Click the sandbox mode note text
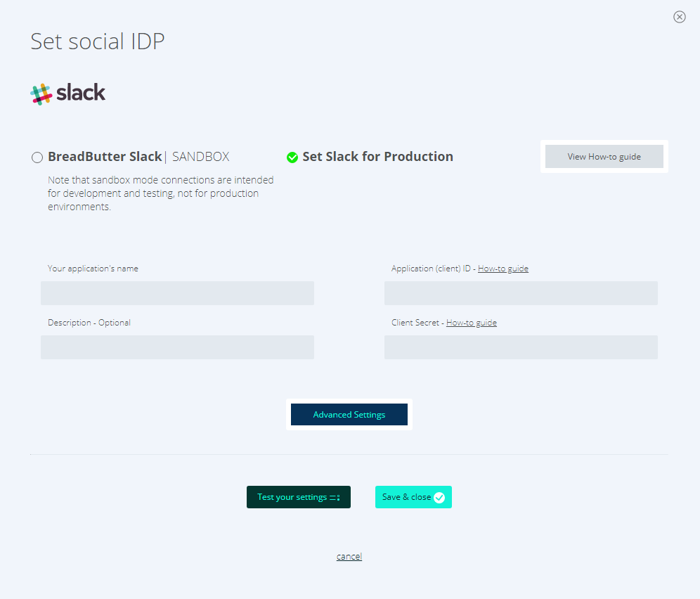 pos(161,193)
